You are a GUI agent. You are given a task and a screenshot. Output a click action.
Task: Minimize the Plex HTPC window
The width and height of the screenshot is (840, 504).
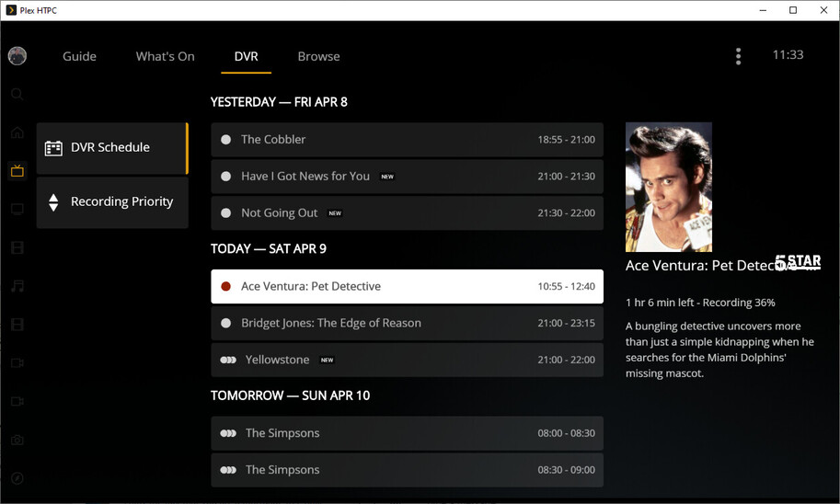click(763, 10)
